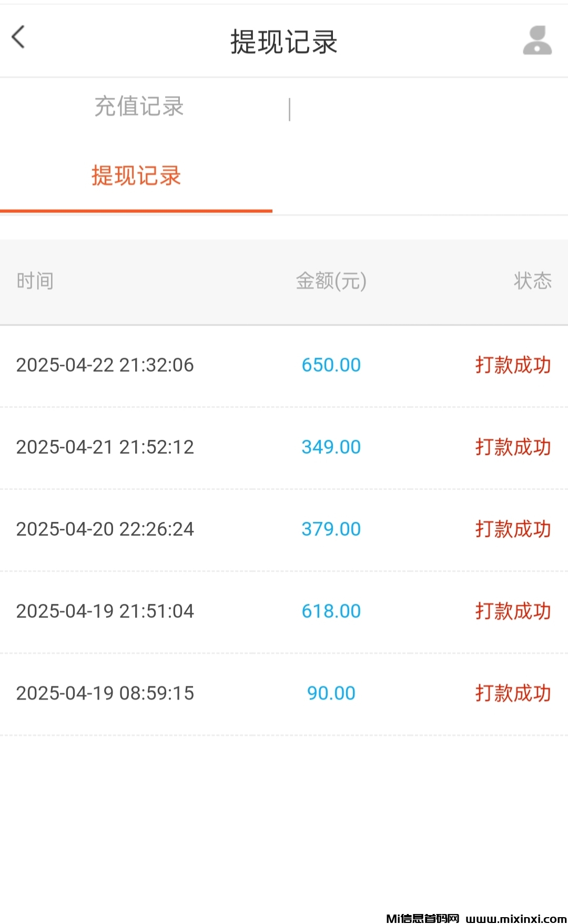
Task: Click the 618.00 amount
Action: pos(331,611)
